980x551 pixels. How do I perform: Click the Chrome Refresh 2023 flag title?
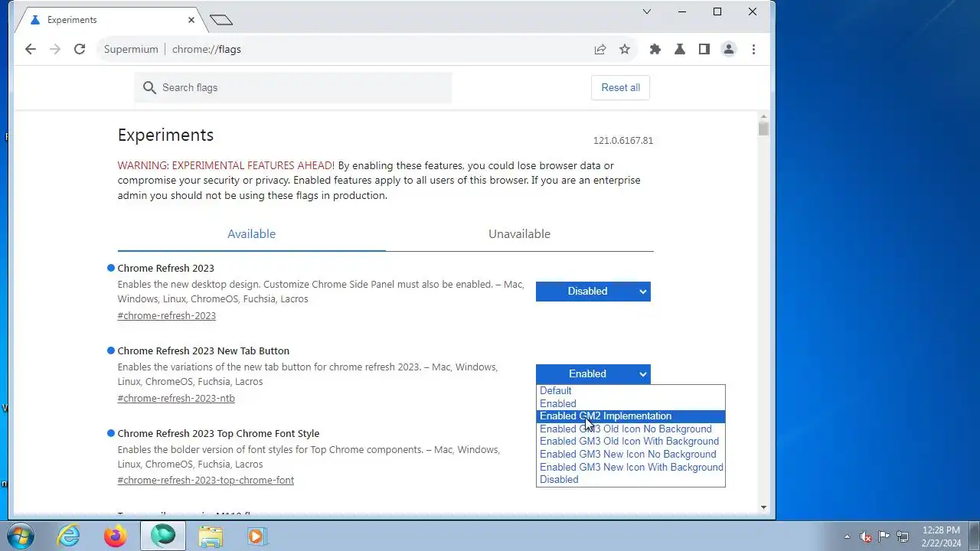click(x=165, y=268)
